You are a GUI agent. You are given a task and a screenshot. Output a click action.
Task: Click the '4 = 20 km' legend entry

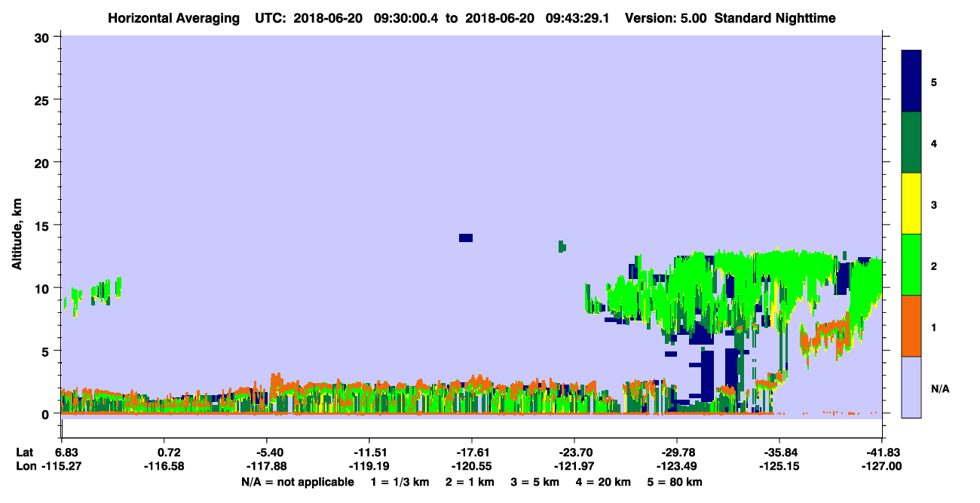[x=605, y=482]
